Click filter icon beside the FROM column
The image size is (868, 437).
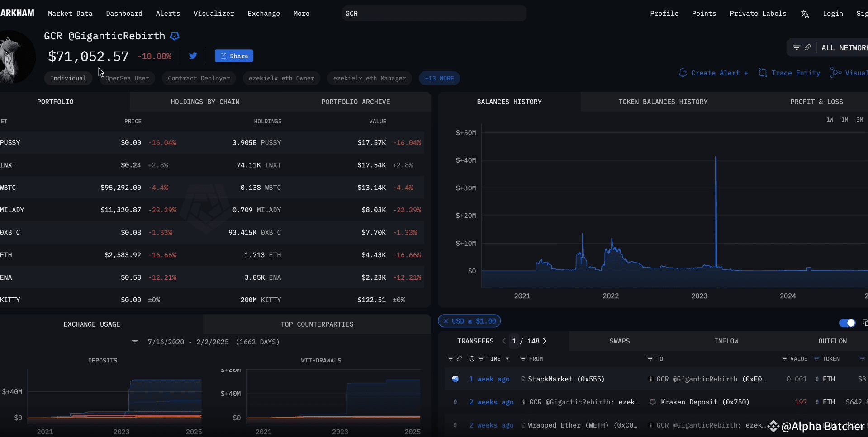click(x=523, y=359)
